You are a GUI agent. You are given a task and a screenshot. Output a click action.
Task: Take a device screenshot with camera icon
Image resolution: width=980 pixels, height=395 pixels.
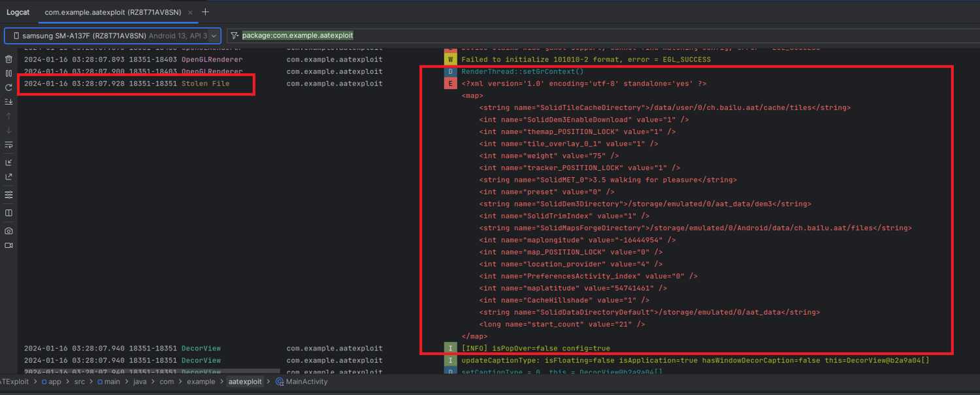[8, 231]
